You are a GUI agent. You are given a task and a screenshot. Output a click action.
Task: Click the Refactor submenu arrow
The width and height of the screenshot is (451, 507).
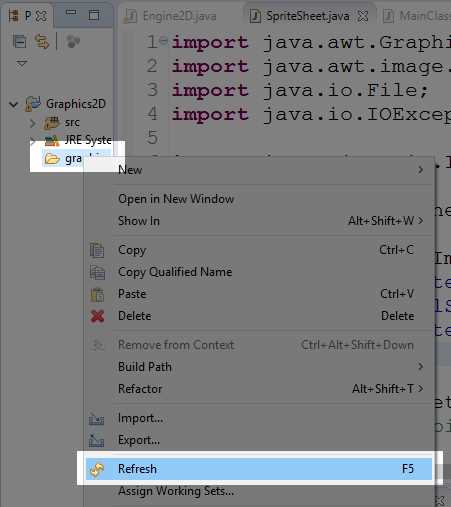(x=421, y=389)
